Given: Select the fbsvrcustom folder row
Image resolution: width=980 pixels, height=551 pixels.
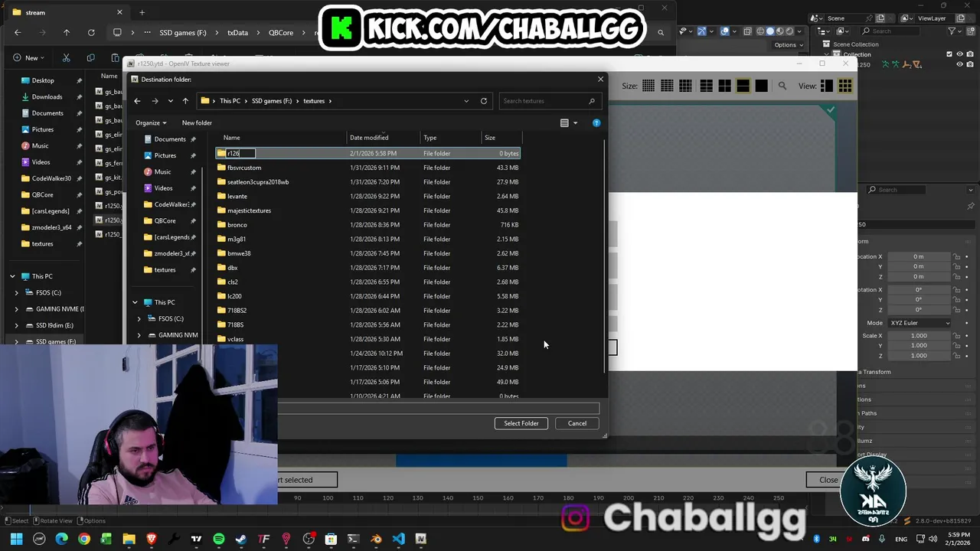Looking at the screenshot, I should coord(367,168).
